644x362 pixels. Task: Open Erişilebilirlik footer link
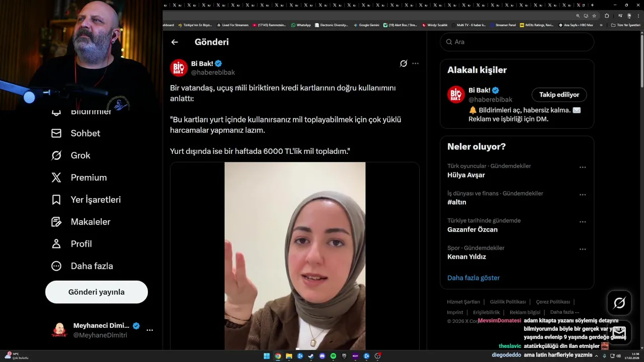pos(487,312)
